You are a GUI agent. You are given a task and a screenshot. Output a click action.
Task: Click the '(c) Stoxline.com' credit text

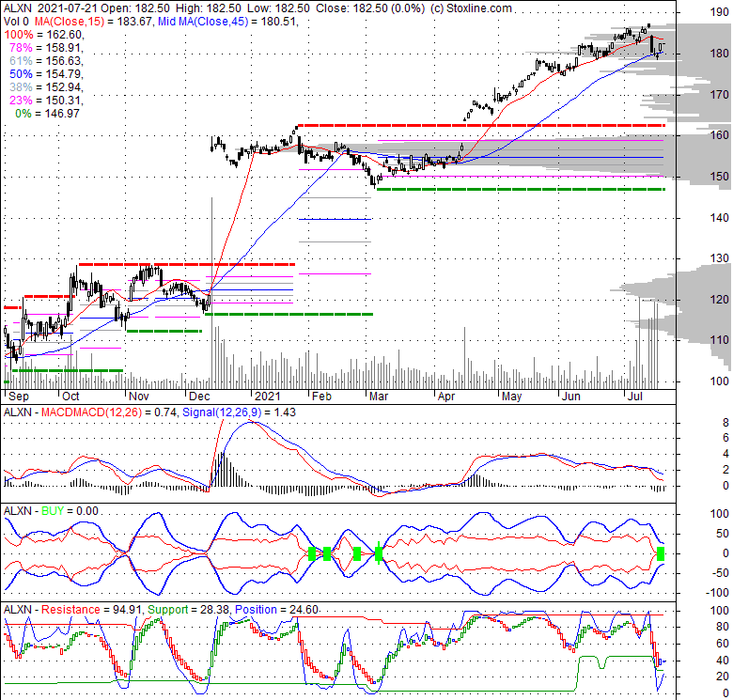pyautogui.click(x=470, y=8)
